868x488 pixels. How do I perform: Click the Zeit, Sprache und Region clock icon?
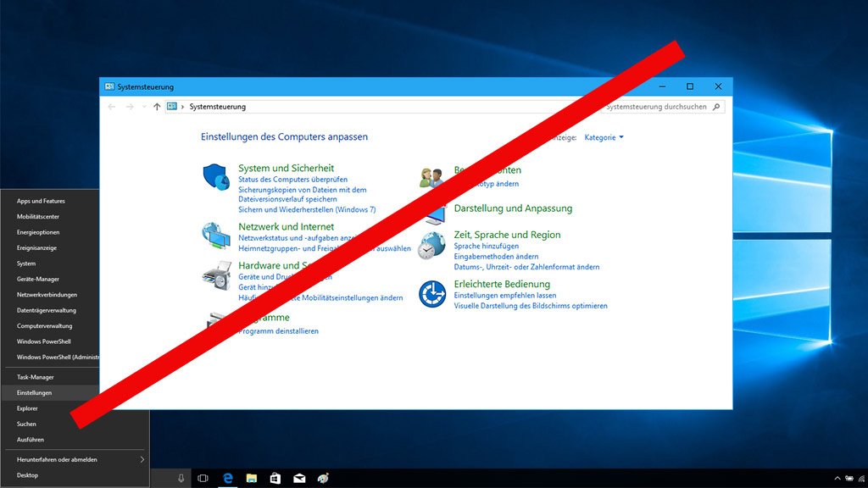[x=431, y=246]
